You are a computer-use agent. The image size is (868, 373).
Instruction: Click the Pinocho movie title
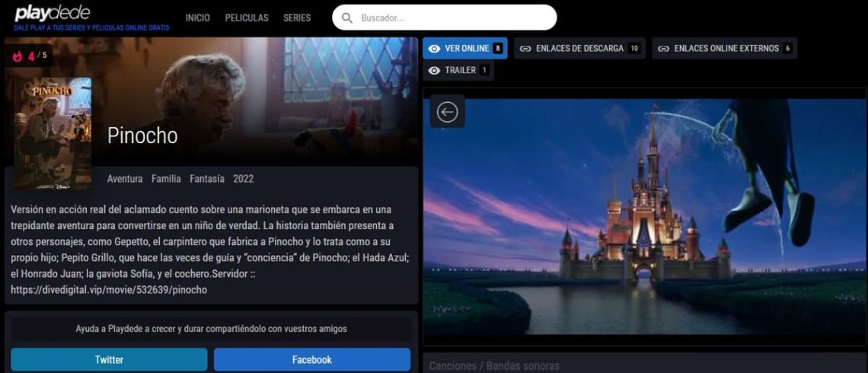142,135
